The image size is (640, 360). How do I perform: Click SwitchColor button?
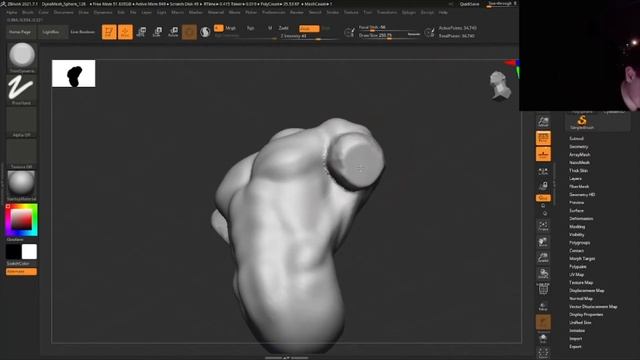click(18, 264)
